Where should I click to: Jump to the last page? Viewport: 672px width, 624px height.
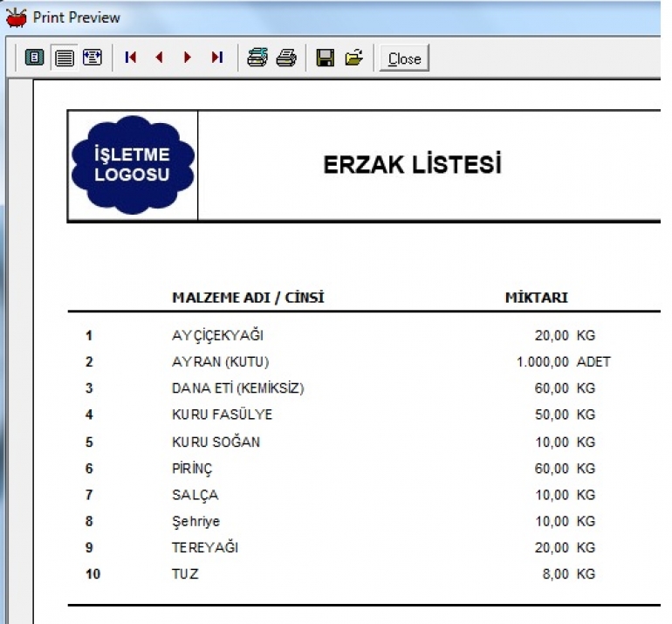[x=217, y=57]
